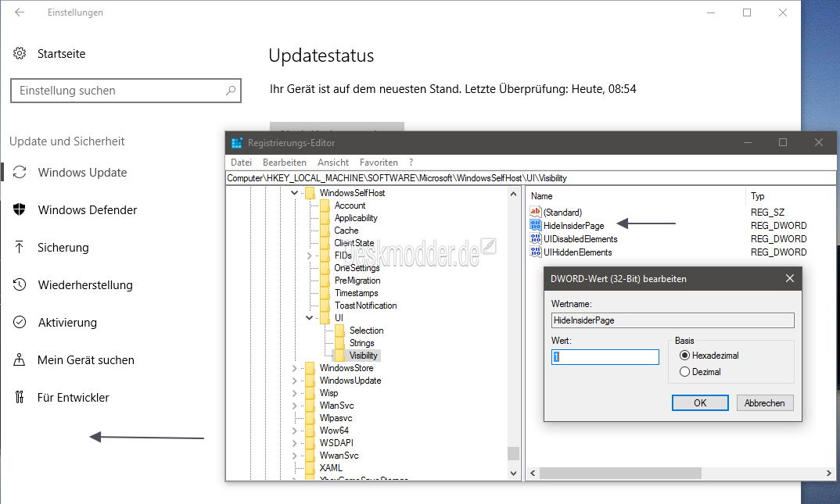Expand the Wisp tree node
Viewport: 840px width, 504px height.
click(294, 393)
